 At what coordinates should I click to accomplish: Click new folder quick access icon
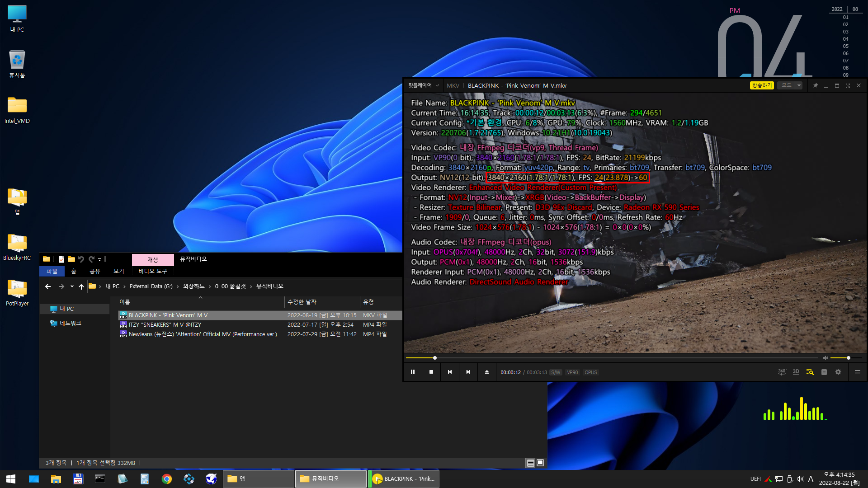coord(71,259)
